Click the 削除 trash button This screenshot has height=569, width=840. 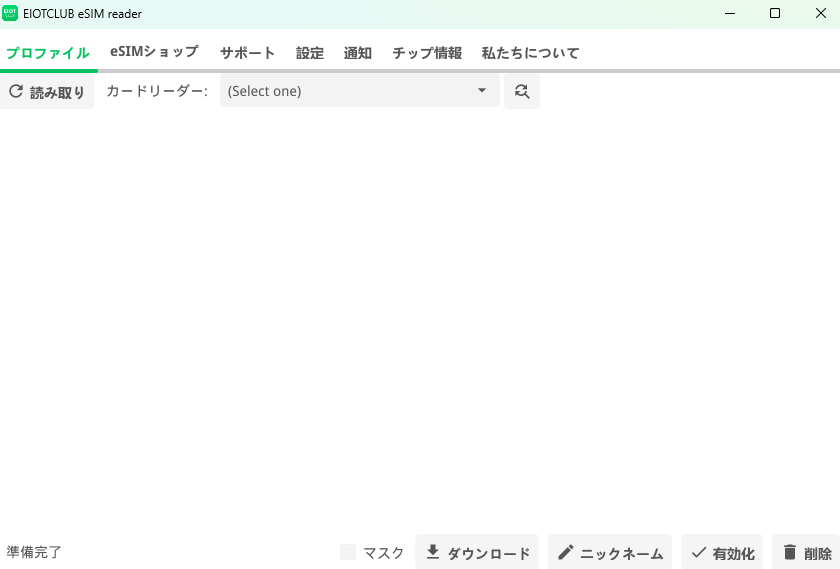(x=806, y=552)
